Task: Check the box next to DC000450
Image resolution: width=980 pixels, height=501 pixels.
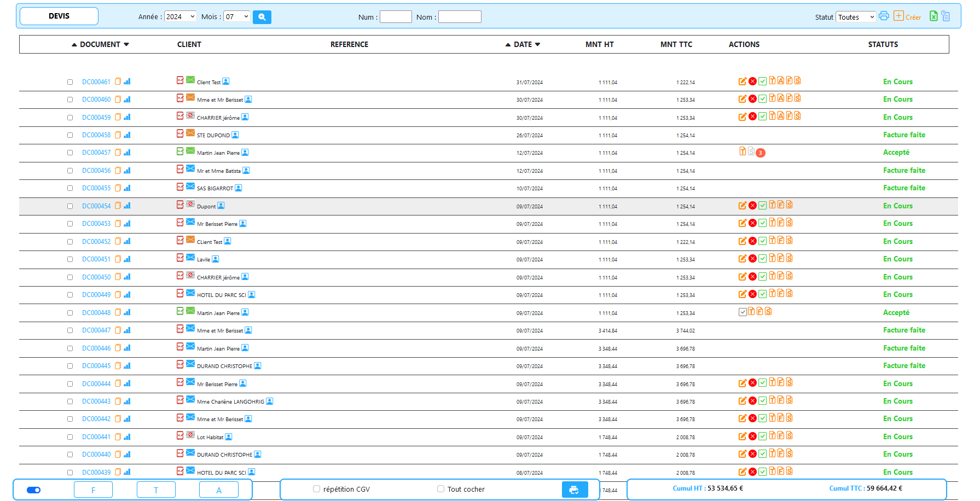Action: pos(70,277)
